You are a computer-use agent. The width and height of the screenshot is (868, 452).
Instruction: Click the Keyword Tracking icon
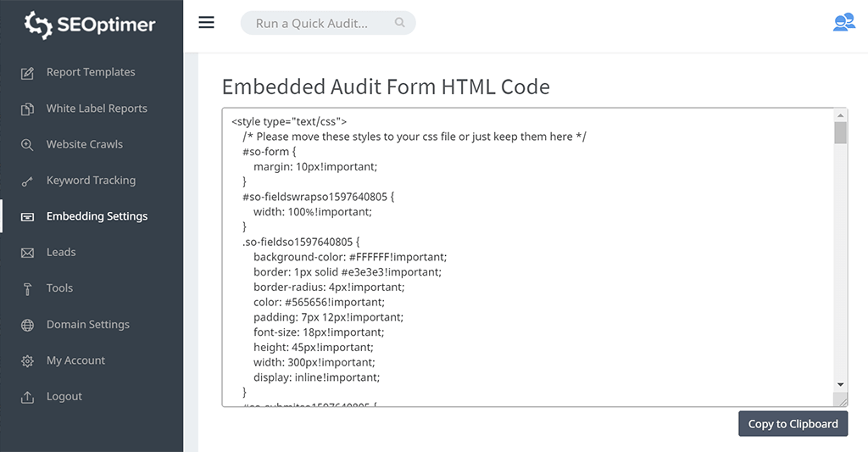coord(28,181)
